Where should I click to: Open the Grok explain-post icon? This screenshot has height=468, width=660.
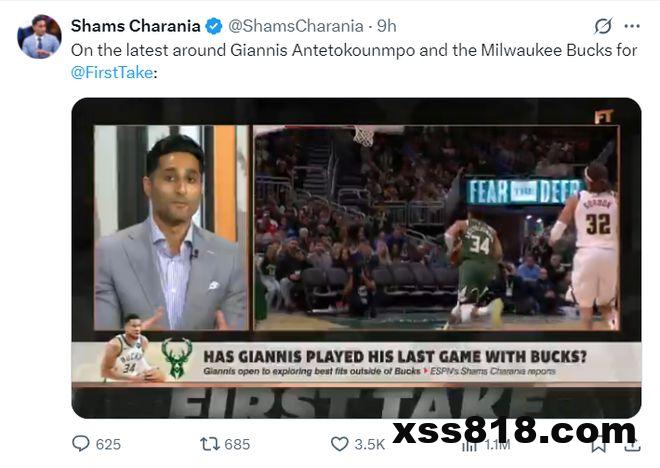tap(603, 26)
